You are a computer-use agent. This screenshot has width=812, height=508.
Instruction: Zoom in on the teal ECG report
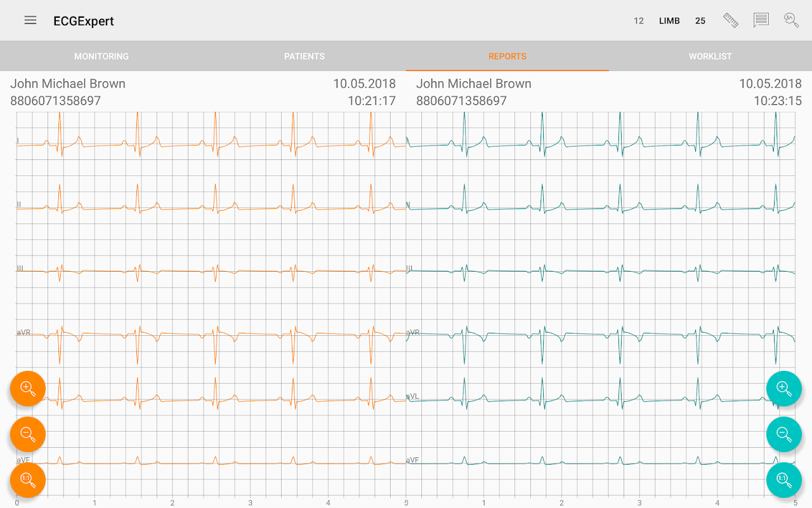pyautogui.click(x=784, y=389)
